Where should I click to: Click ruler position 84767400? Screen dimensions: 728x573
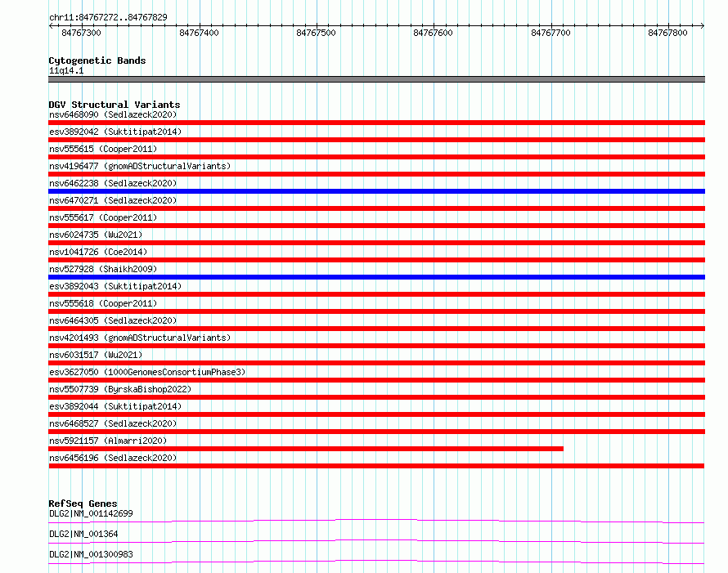[199, 33]
